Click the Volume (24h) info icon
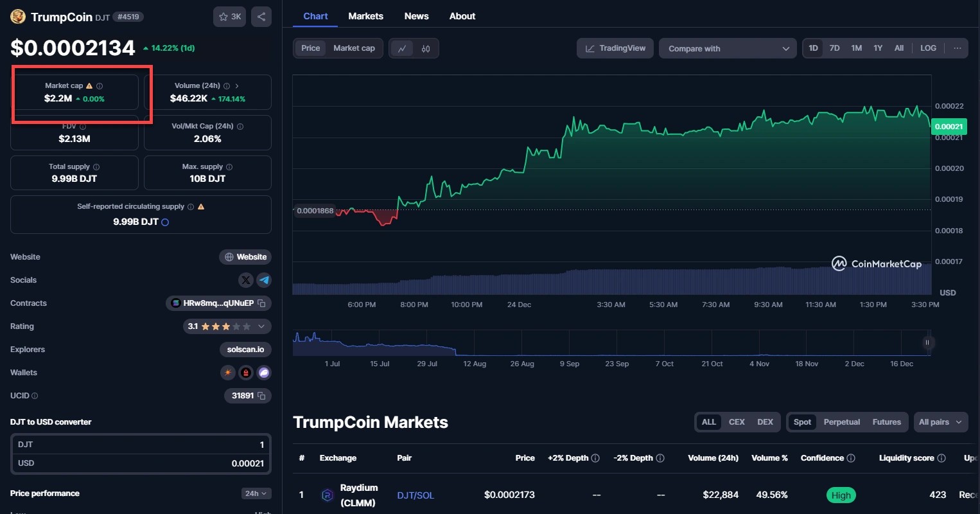Screen dimensions: 980x514 (227, 85)
